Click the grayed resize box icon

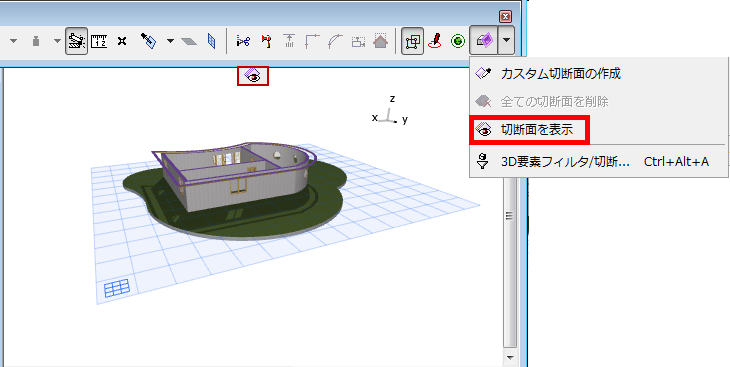(358, 41)
